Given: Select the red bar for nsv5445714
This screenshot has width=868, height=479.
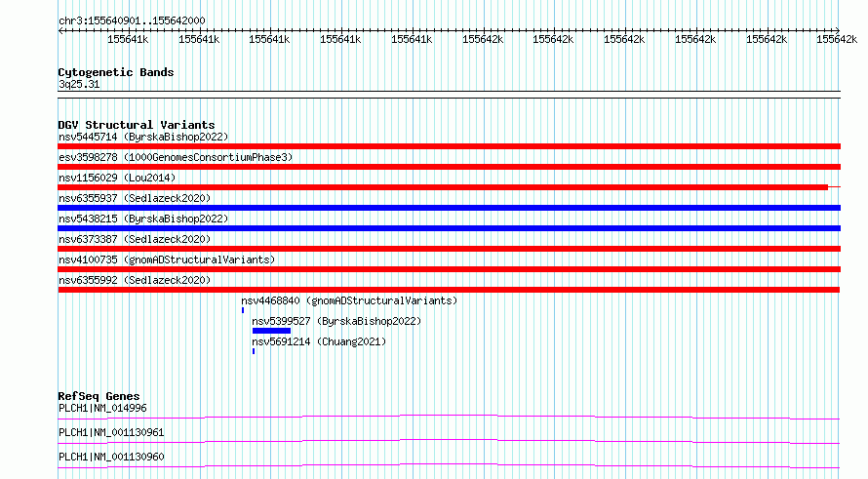Looking at the screenshot, I should (449, 146).
